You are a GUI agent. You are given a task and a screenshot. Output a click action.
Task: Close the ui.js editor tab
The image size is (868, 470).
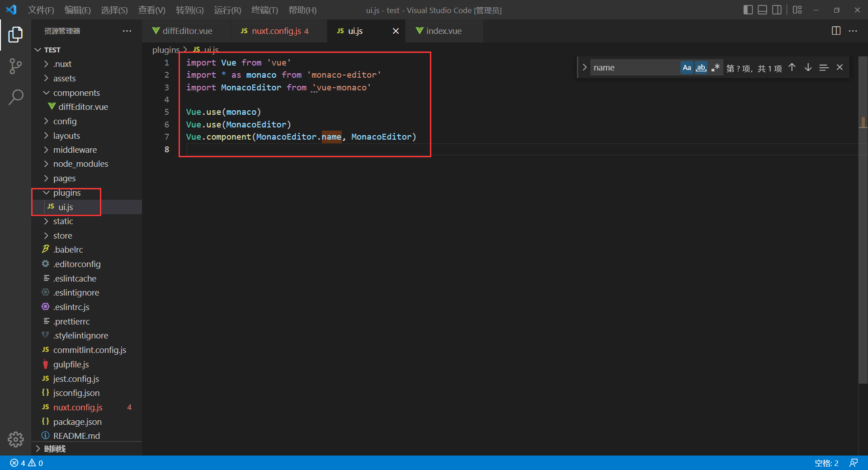click(x=396, y=31)
